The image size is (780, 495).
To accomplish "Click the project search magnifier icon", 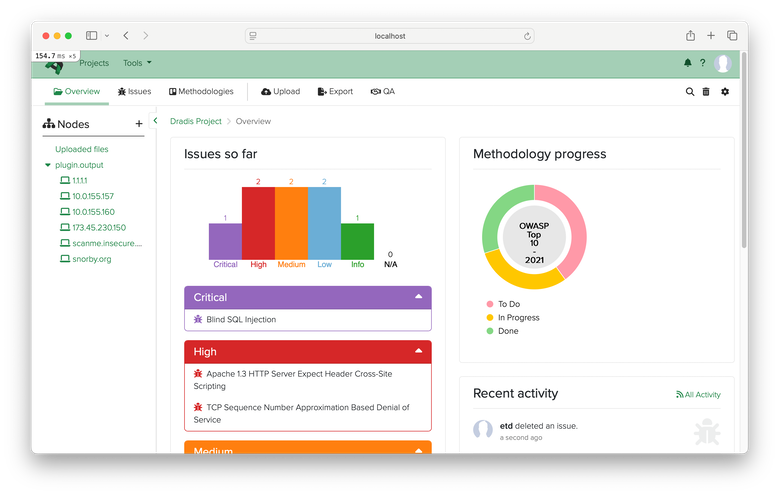I will [690, 92].
